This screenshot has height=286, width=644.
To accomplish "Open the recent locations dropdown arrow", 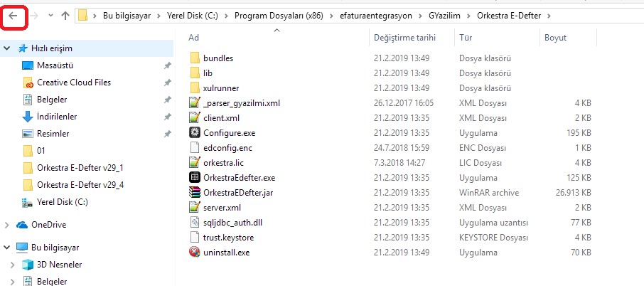I will point(51,16).
